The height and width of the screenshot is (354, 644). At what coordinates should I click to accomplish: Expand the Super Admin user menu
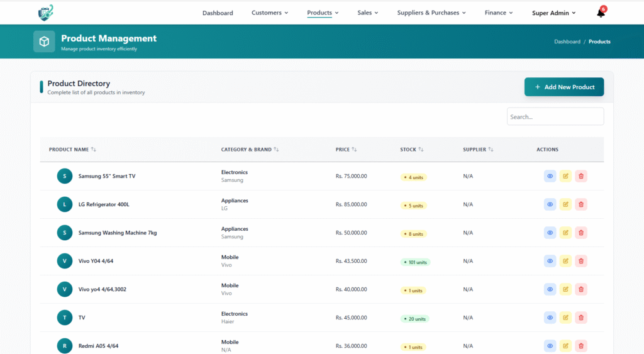[553, 13]
